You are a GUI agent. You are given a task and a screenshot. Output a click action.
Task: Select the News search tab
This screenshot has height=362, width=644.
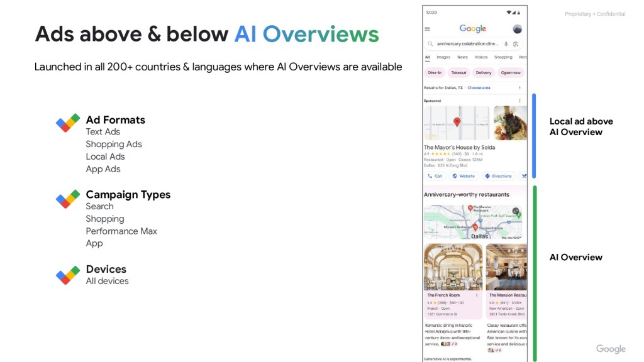tap(462, 57)
